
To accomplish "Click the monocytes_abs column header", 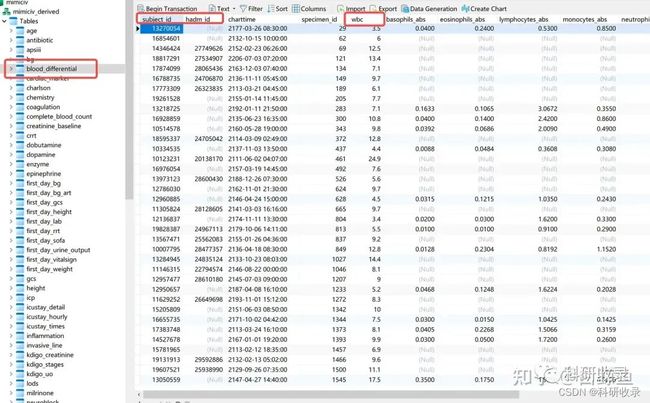I will pos(585,19).
